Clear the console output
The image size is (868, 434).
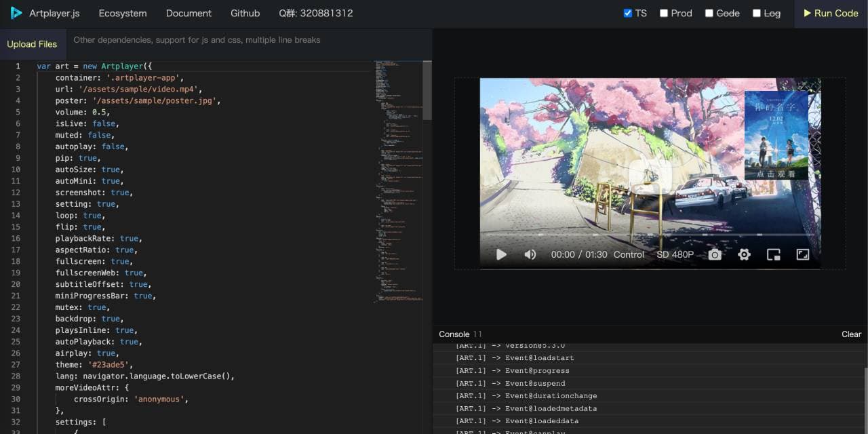851,334
